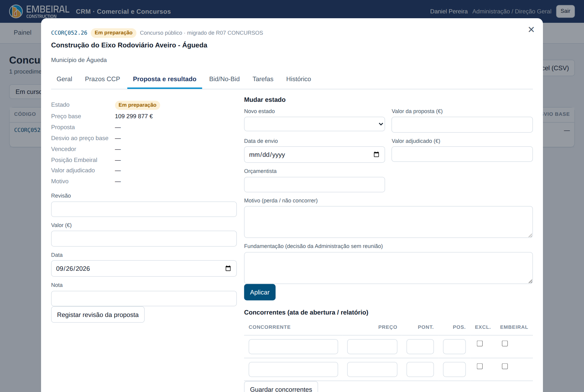Click first row Pont. input
The height and width of the screenshot is (392, 584).
pyautogui.click(x=420, y=346)
